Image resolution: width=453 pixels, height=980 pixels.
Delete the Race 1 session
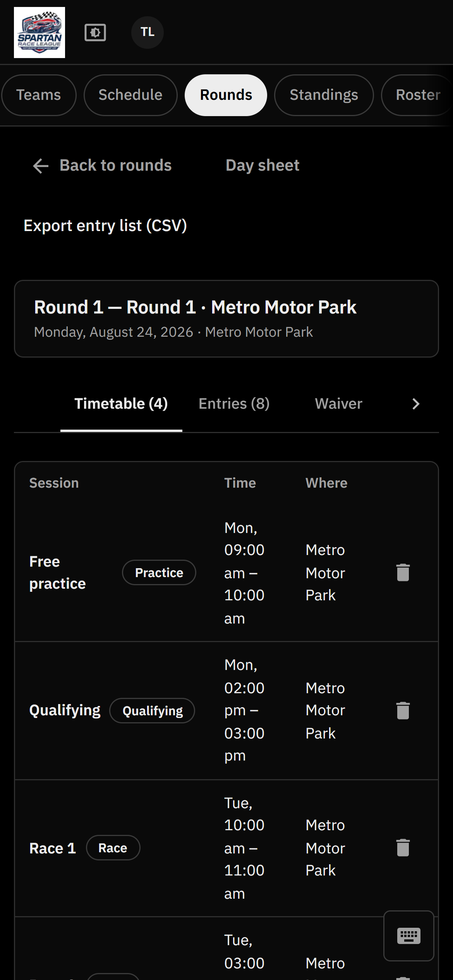403,848
